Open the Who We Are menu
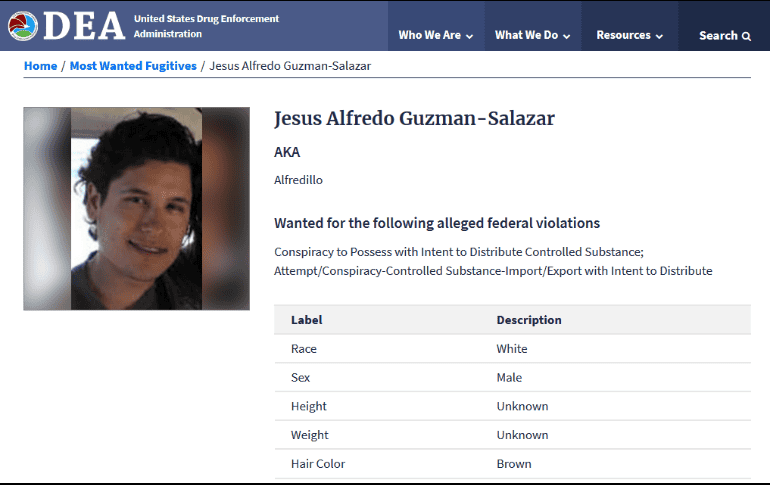 tap(436, 35)
